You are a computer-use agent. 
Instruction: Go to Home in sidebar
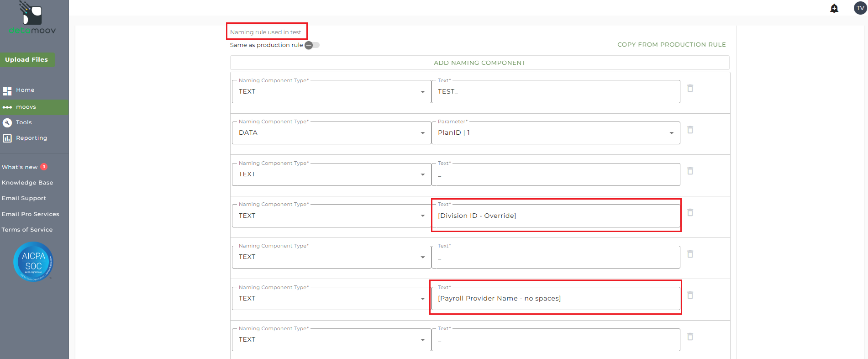[x=25, y=90]
